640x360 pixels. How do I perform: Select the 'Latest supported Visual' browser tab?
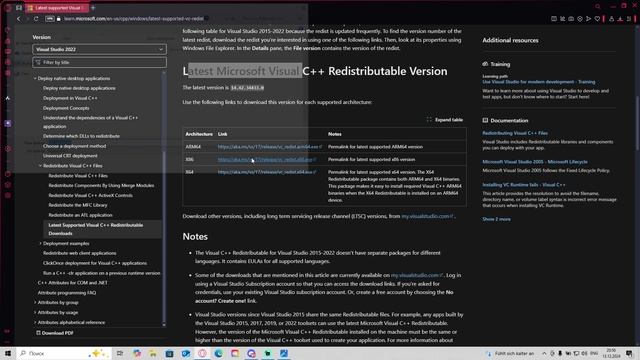57,8
